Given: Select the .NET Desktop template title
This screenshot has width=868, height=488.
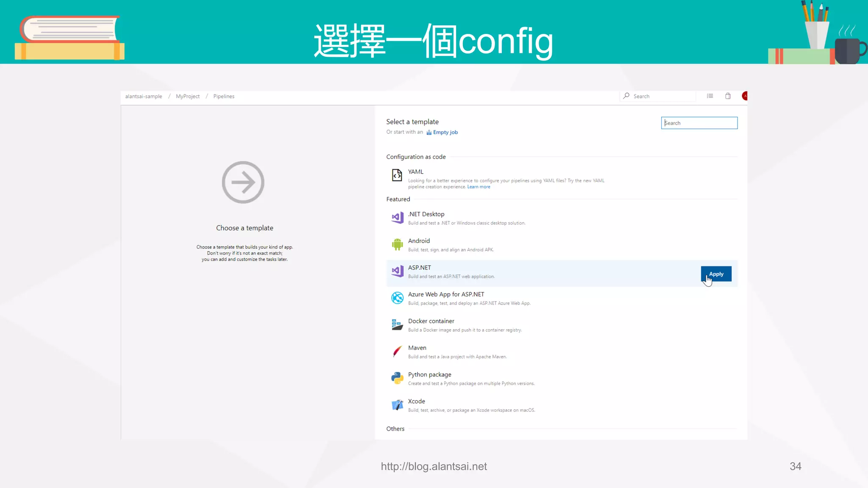Looking at the screenshot, I should coord(426,214).
